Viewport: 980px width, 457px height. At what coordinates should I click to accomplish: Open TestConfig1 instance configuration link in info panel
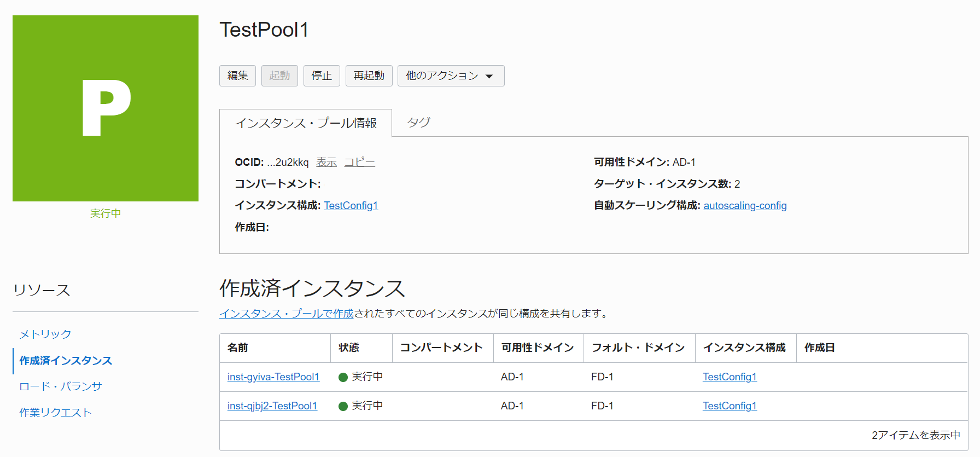pos(351,206)
